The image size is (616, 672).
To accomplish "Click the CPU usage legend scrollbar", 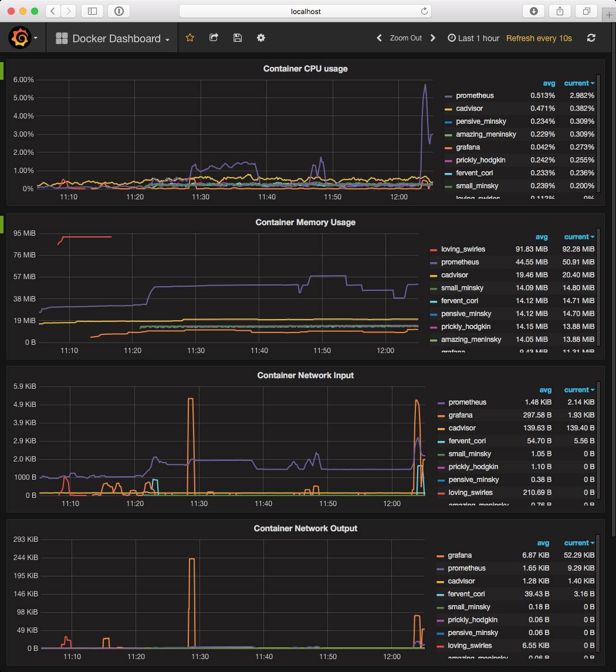I will click(x=598, y=133).
